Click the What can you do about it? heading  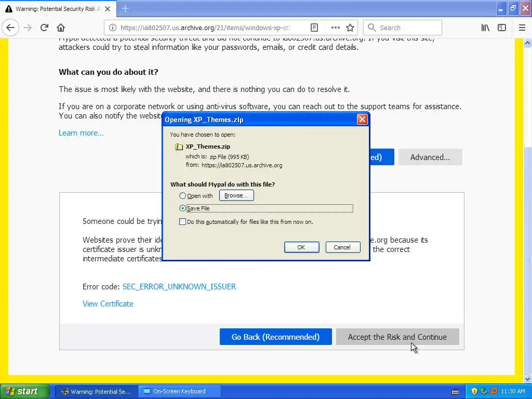108,72
